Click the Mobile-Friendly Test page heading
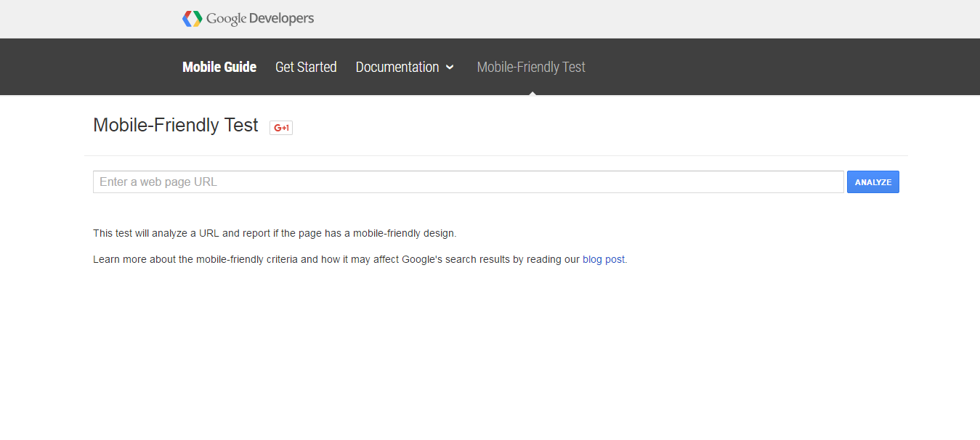 pos(176,125)
